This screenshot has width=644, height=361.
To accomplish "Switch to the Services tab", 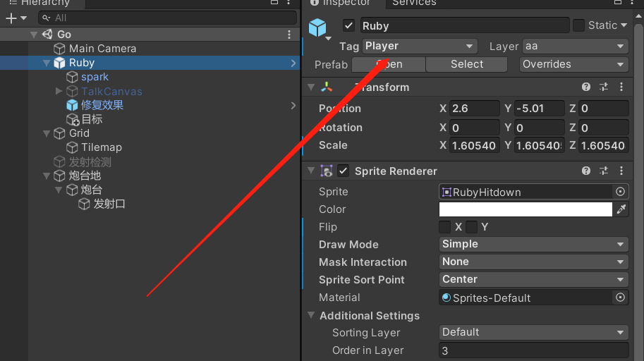I will (414, 3).
